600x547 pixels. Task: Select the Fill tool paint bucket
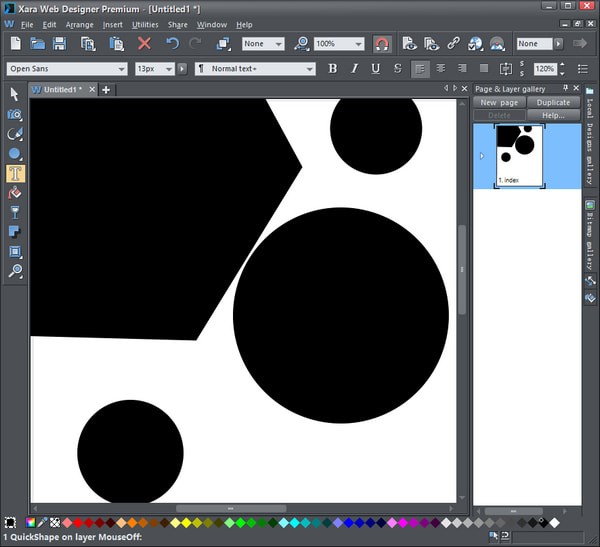15,192
